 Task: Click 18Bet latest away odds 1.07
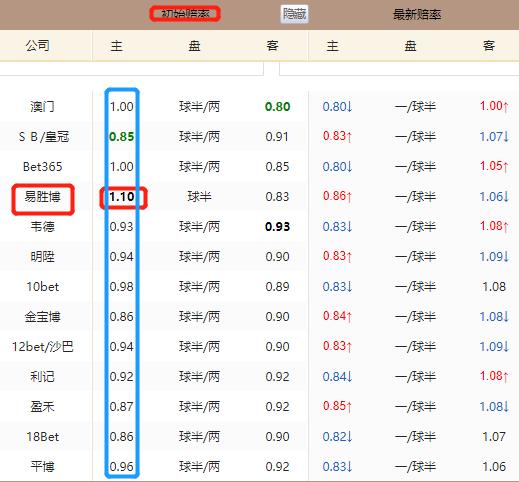pos(494,437)
